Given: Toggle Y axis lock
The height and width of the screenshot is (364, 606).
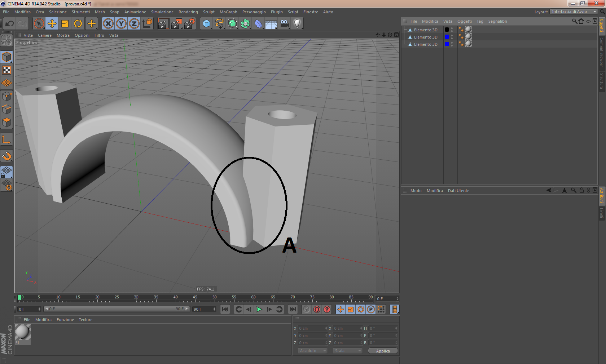Looking at the screenshot, I should tap(121, 24).
